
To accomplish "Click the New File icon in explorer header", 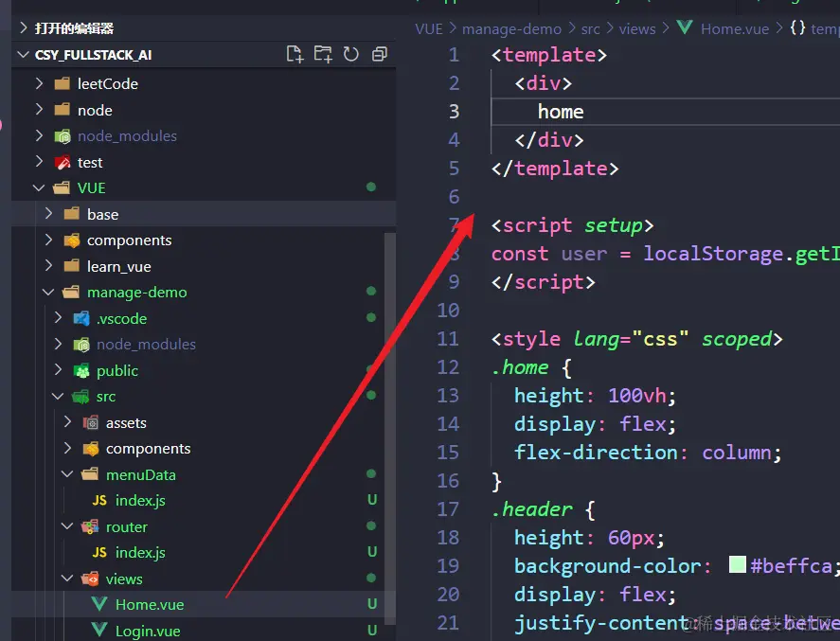I will (x=295, y=54).
